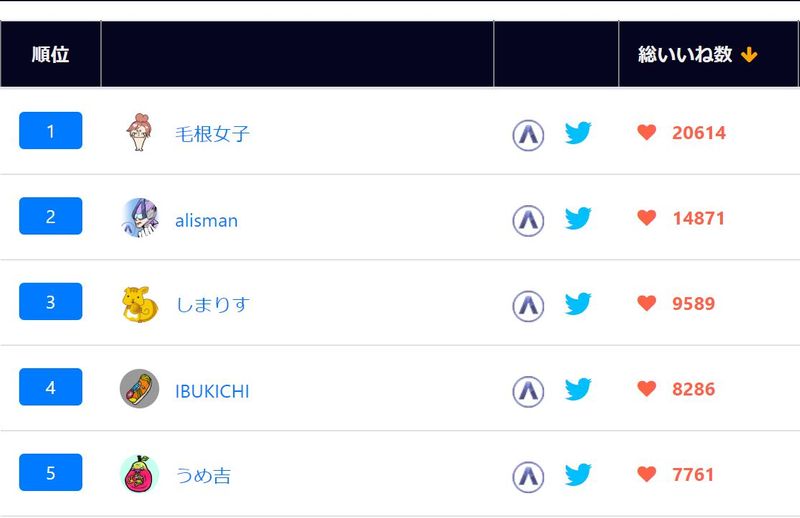
Task: Open the alisman username link
Action: [206, 220]
